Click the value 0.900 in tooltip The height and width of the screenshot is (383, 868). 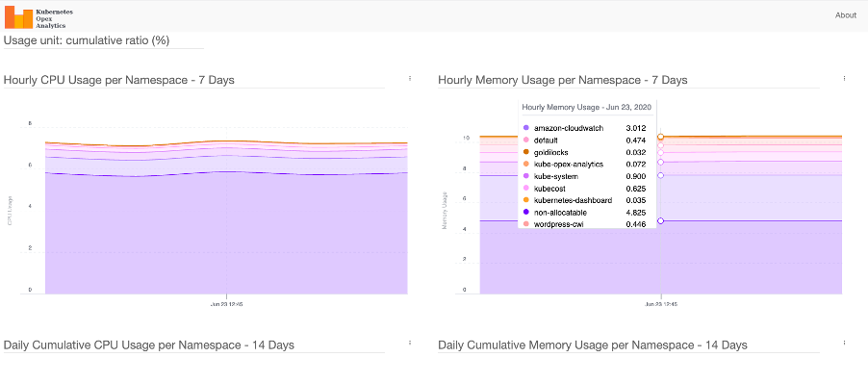tap(635, 176)
